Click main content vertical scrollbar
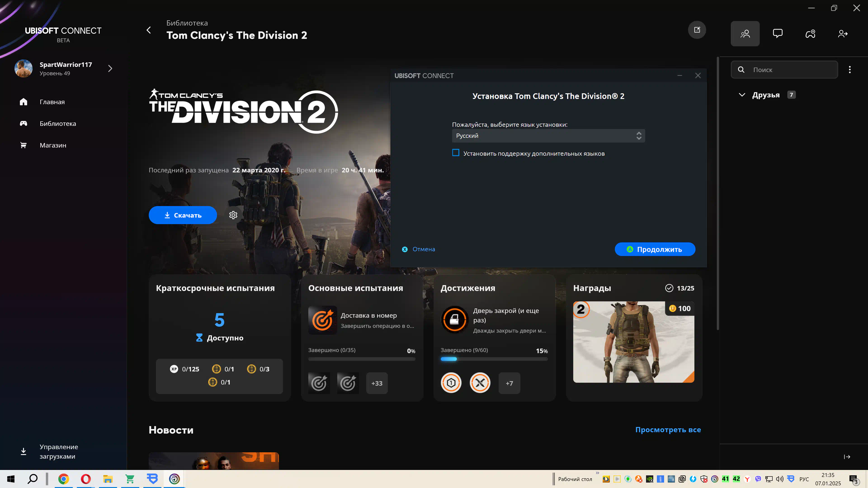Screen dimensions: 868x488 tap(717, 194)
